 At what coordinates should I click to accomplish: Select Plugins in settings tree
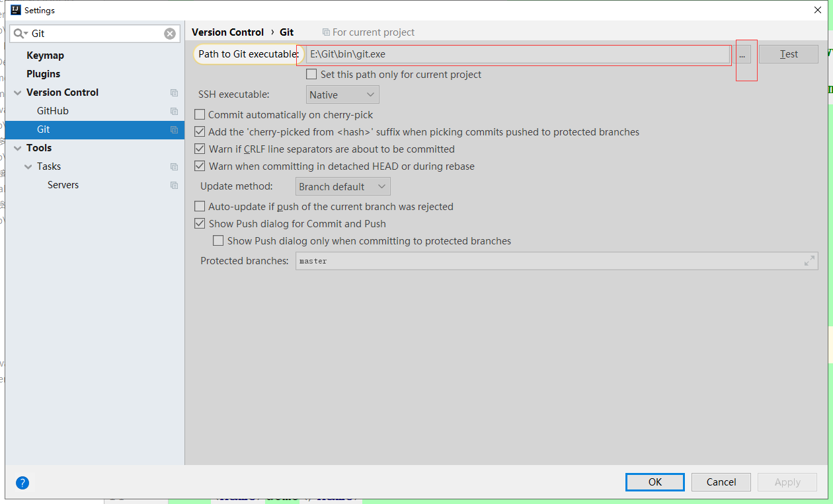(x=43, y=74)
